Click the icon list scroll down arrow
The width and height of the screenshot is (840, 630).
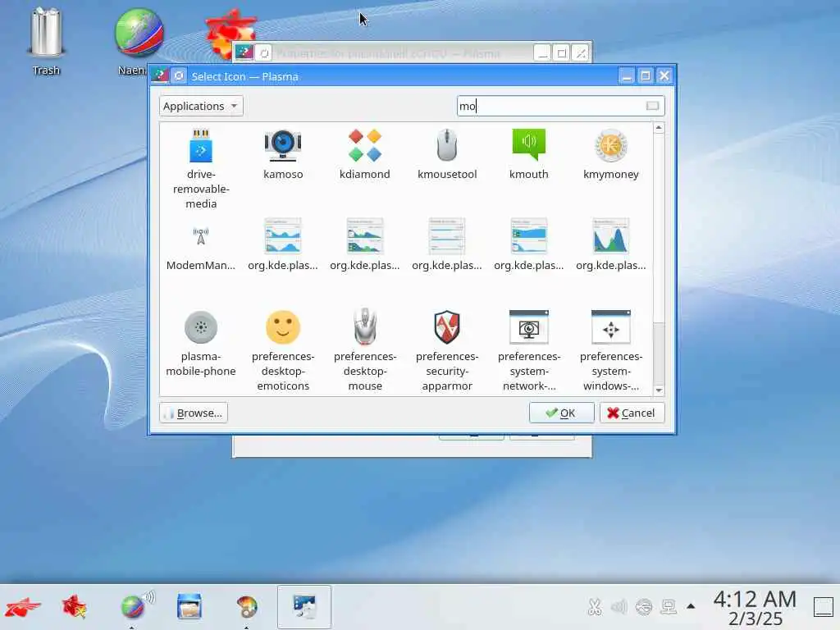659,390
